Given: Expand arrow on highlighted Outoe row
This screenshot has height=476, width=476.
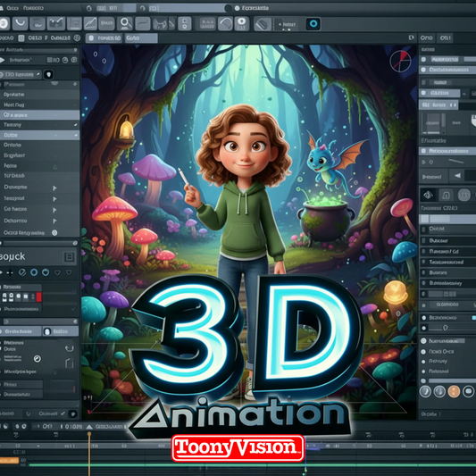Looking at the screenshot, I should point(75,135).
